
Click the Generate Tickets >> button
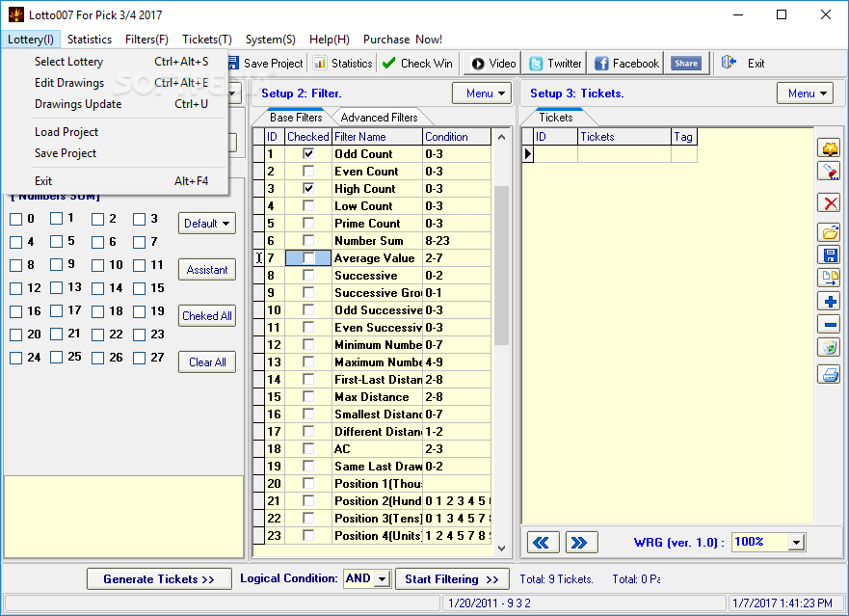click(x=159, y=579)
